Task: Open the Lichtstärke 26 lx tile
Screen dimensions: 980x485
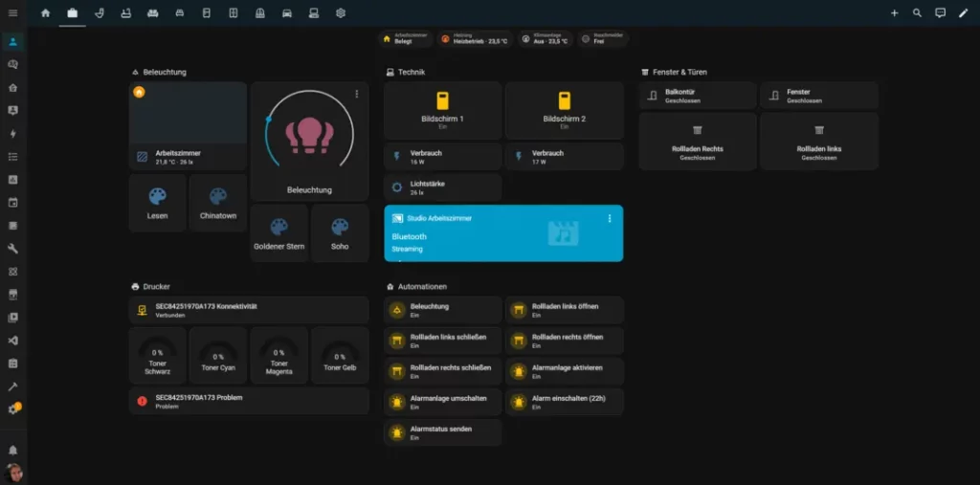Action: [x=442, y=187]
